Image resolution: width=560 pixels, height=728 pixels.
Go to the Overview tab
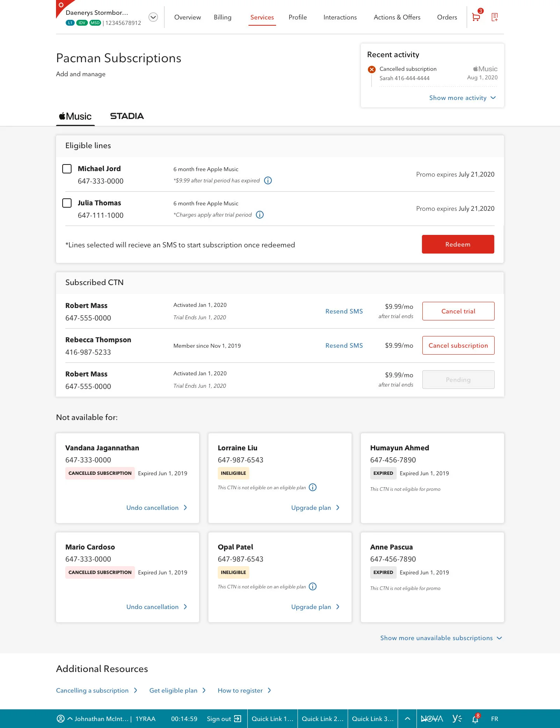187,17
